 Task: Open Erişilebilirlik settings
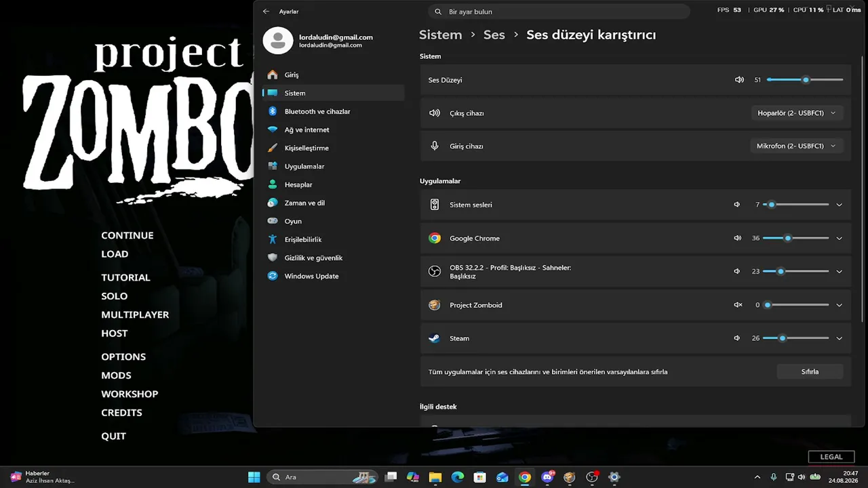tap(333, 239)
